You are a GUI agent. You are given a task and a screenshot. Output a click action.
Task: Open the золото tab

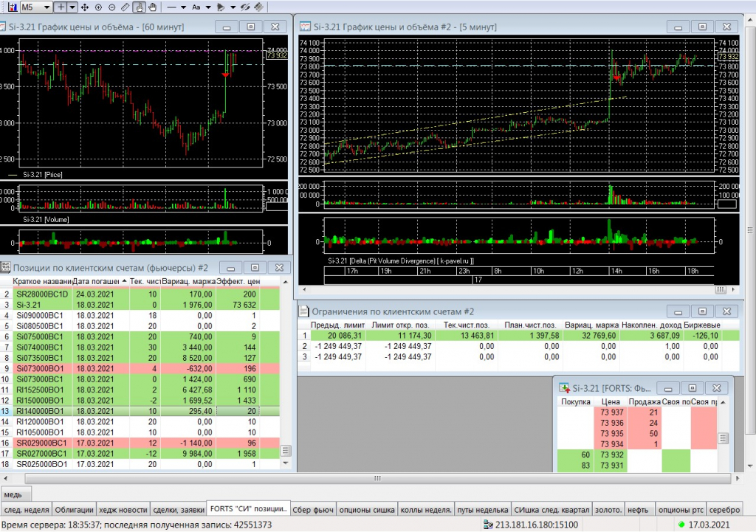[x=608, y=509]
